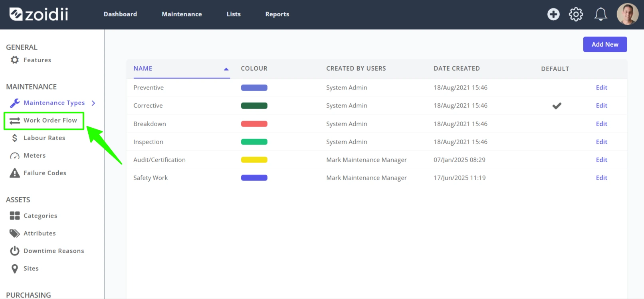Open Sites settings

31,269
